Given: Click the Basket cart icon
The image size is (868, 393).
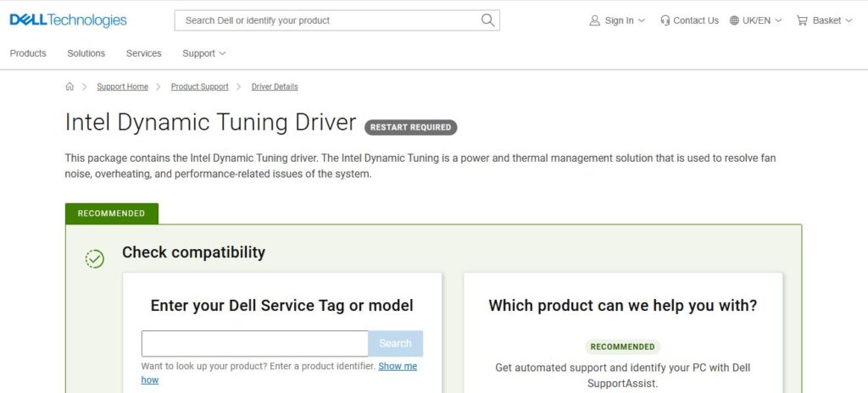Looking at the screenshot, I should [x=802, y=20].
